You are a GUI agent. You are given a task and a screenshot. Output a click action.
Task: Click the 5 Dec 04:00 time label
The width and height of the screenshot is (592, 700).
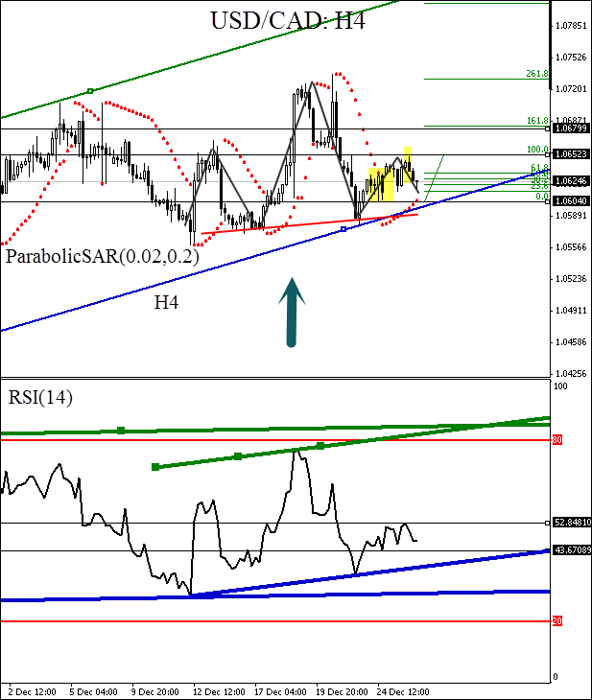[x=94, y=692]
